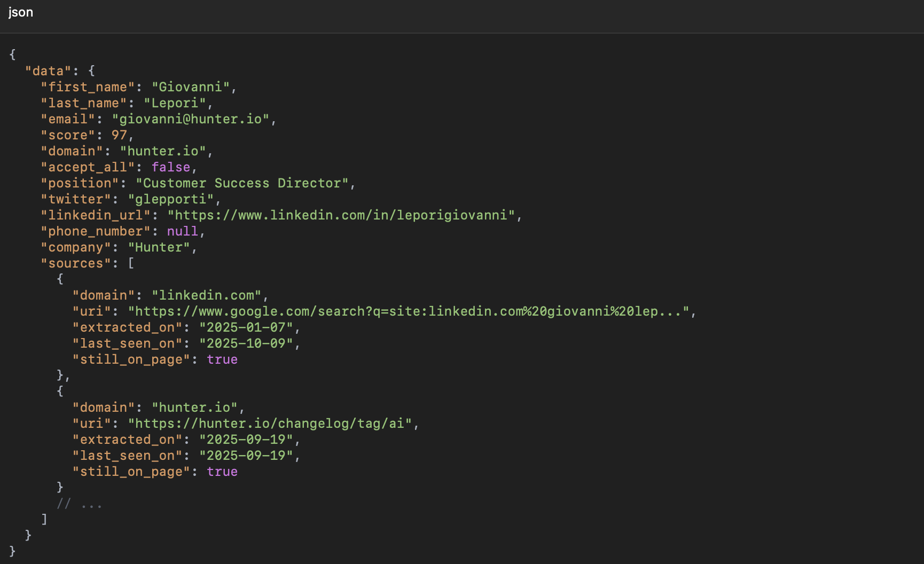The image size is (924, 564).
Task: Click the company value "Hunter"
Action: (159, 247)
